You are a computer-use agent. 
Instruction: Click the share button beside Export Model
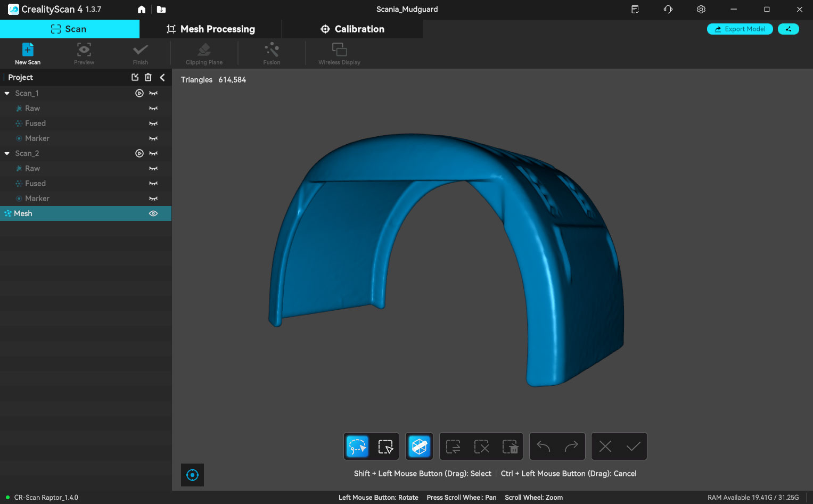point(788,29)
